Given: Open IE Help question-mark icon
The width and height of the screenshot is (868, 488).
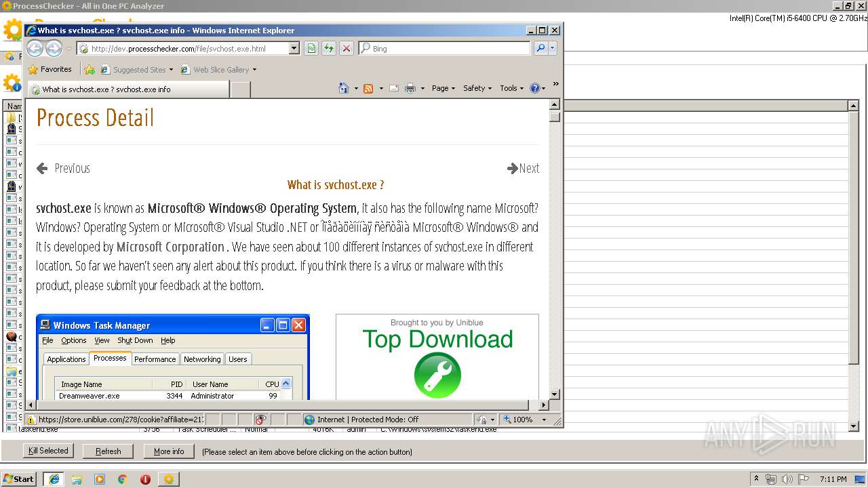Looking at the screenshot, I should pyautogui.click(x=534, y=88).
